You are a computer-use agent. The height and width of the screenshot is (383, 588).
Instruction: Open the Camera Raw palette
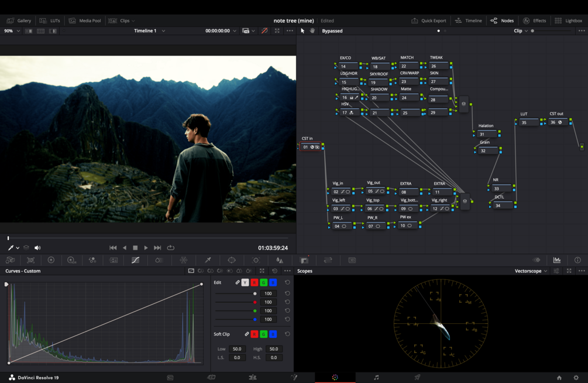coord(10,260)
